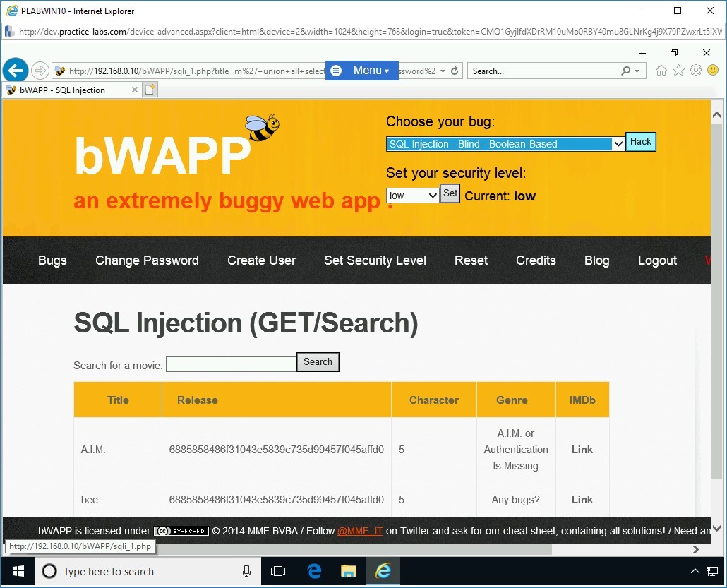727x588 pixels.
Task: Open the Change Password menu item
Action: tap(147, 260)
